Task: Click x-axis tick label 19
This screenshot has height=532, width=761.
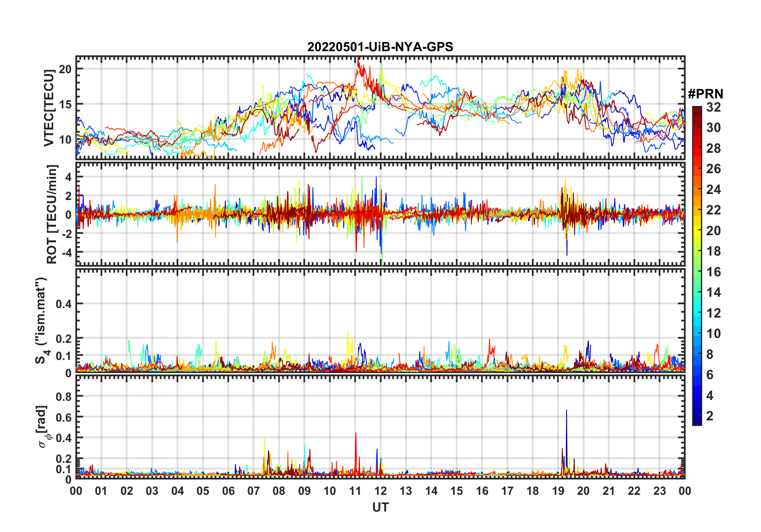Action: 558,491
